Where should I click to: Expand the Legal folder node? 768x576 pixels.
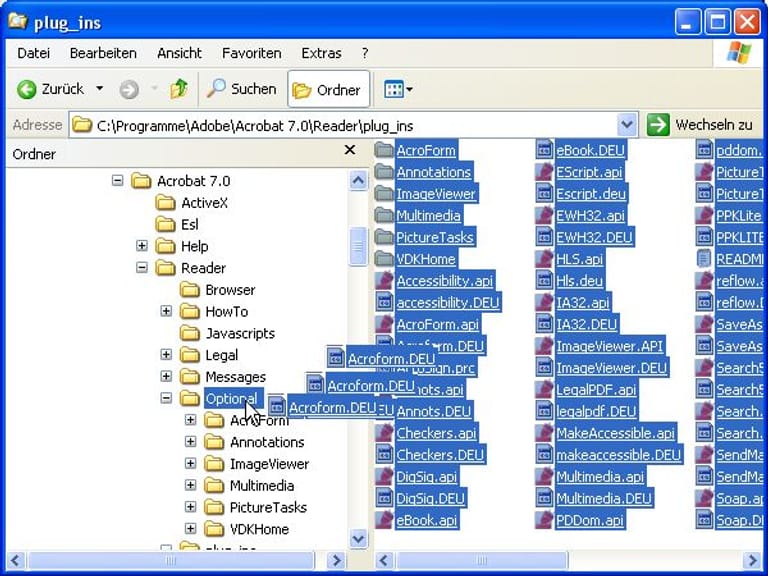click(x=166, y=355)
